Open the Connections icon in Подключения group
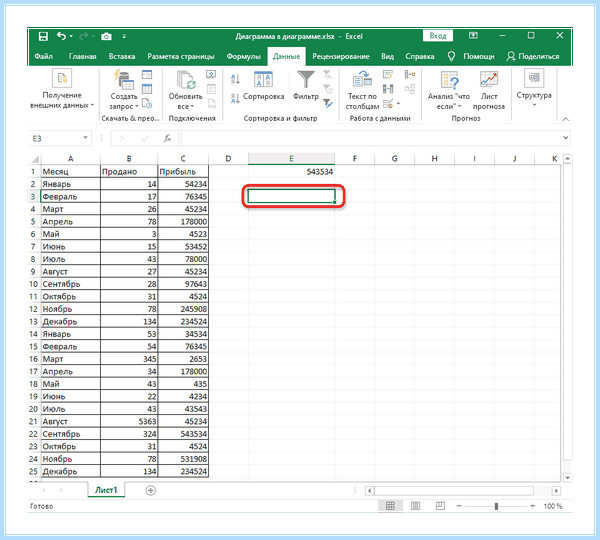600x540 pixels. coord(211,74)
